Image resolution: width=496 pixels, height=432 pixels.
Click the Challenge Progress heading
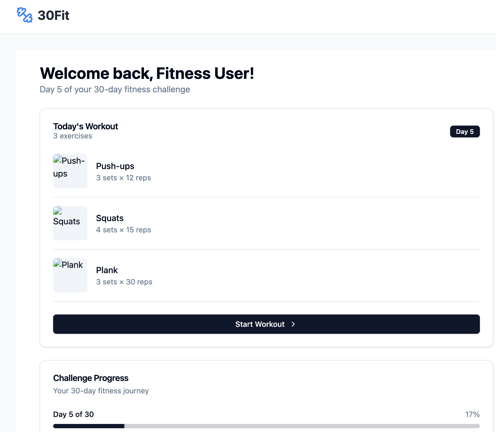(x=91, y=378)
